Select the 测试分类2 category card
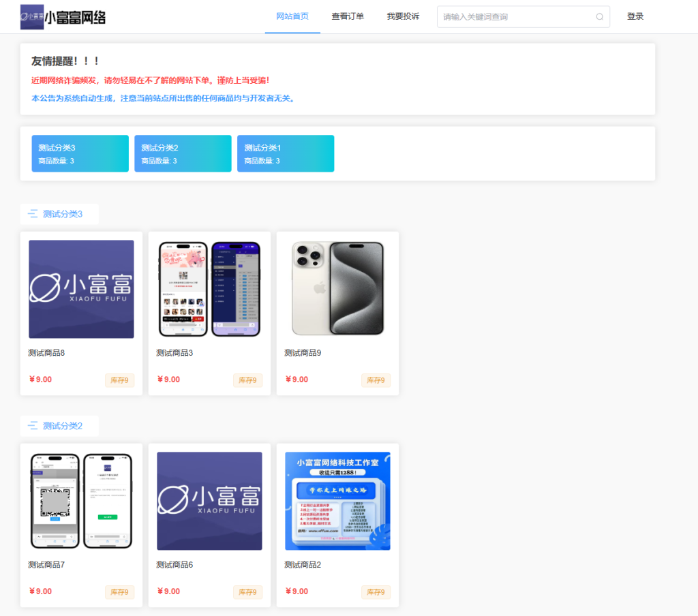 click(183, 153)
